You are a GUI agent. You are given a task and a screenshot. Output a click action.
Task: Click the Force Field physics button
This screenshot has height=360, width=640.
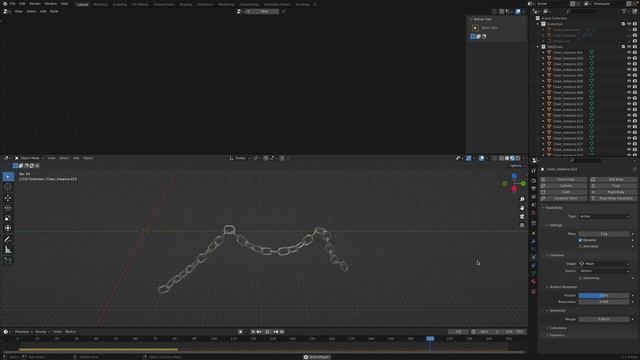tap(564, 180)
